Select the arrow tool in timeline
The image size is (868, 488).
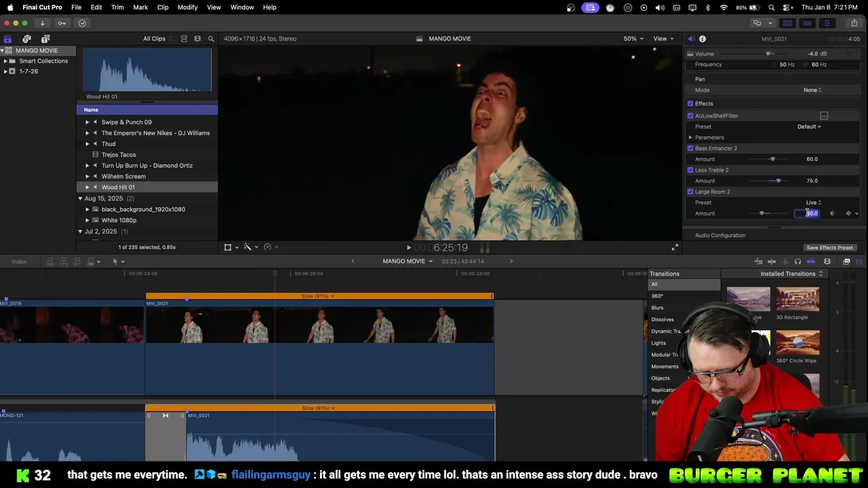(x=117, y=261)
